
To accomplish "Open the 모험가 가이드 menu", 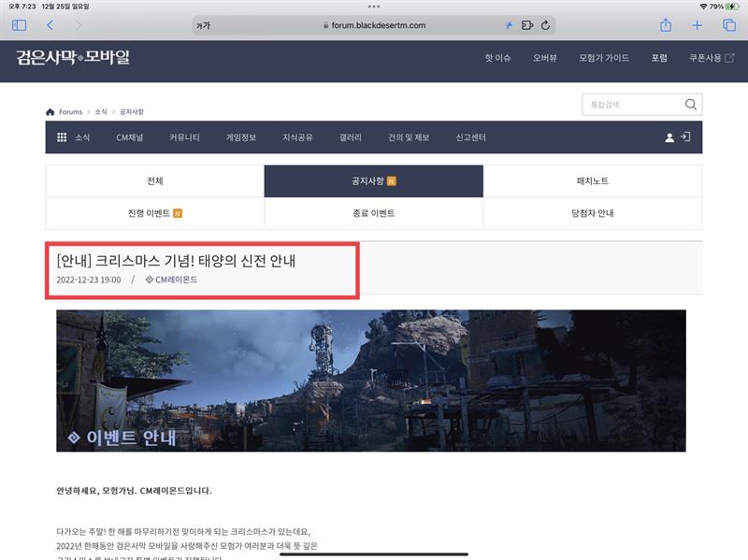I will click(604, 58).
